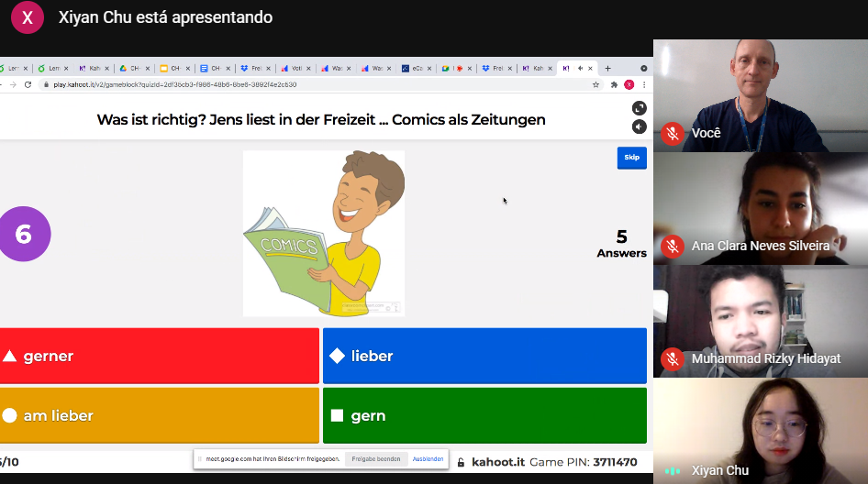Screen dimensions: 868x484
Task: Choose the blue answer 'lieber'
Action: (484, 356)
